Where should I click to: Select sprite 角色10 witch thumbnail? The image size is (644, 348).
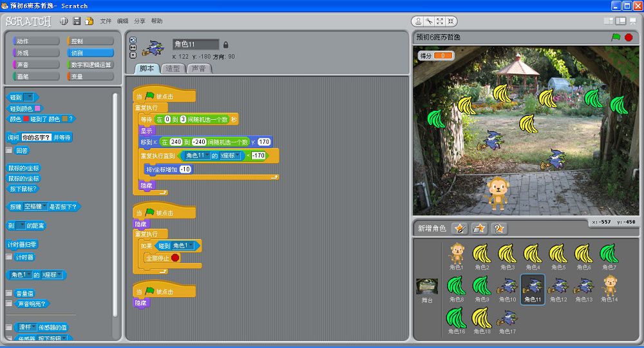tap(507, 289)
